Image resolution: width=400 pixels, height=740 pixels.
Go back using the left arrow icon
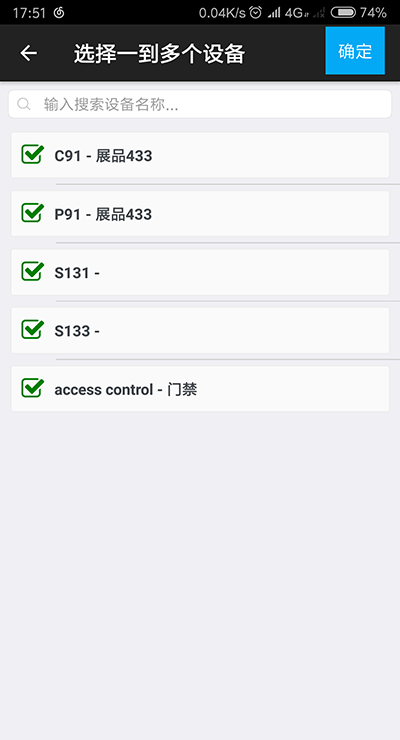coord(28,53)
